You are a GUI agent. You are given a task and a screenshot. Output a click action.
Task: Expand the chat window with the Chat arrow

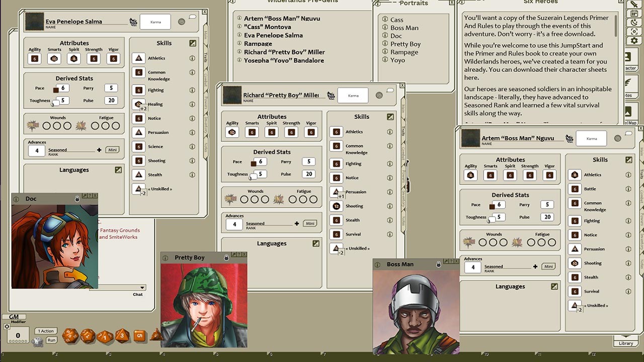pyautogui.click(x=142, y=288)
